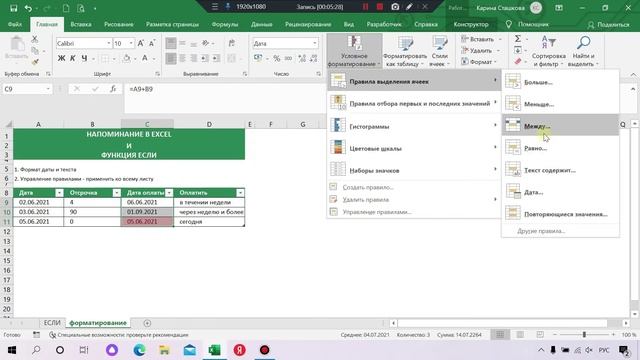Open the Оплатить column filter dropdown
The height and width of the screenshot is (360, 640).
pyautogui.click(x=240, y=193)
